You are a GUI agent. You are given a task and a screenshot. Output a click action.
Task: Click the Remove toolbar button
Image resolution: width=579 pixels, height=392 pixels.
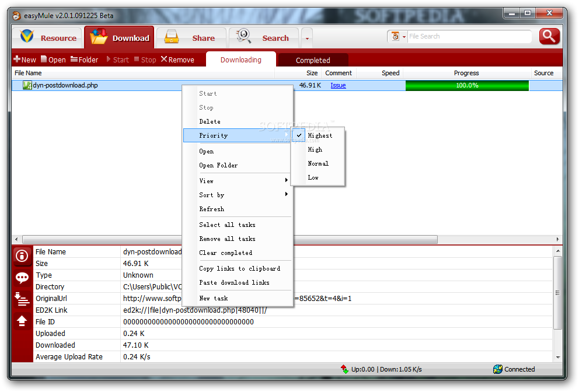point(177,60)
